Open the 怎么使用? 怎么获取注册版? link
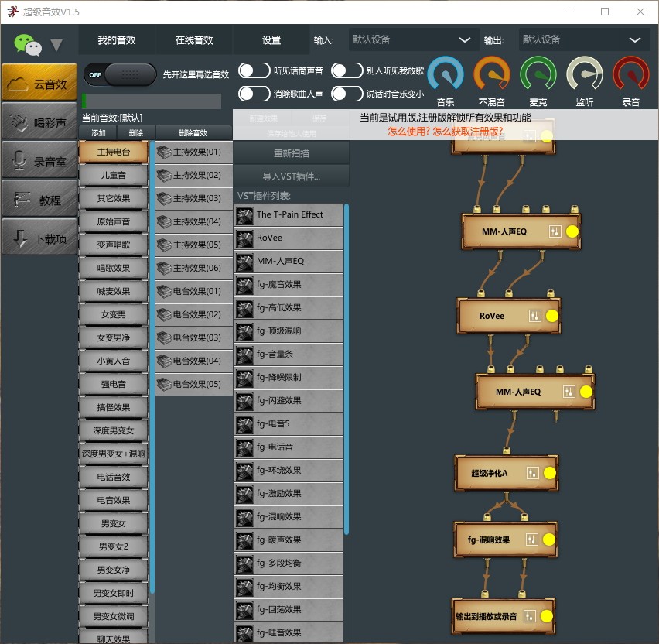Viewport: 659px width, 644px height. coord(445,132)
